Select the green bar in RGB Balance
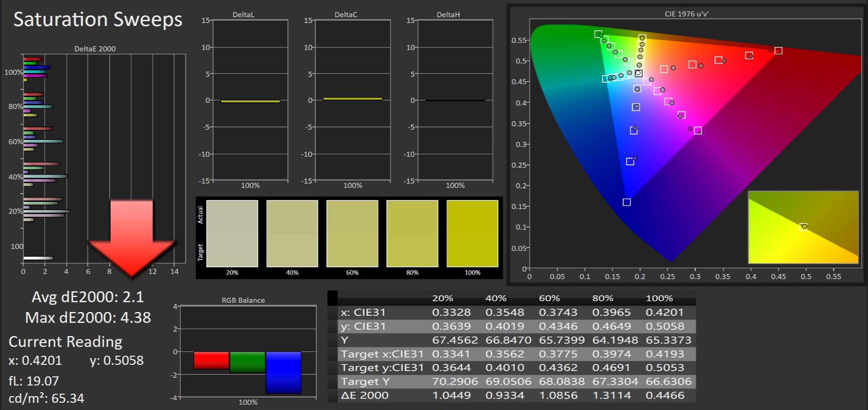The height and width of the screenshot is (410, 868). (x=247, y=362)
